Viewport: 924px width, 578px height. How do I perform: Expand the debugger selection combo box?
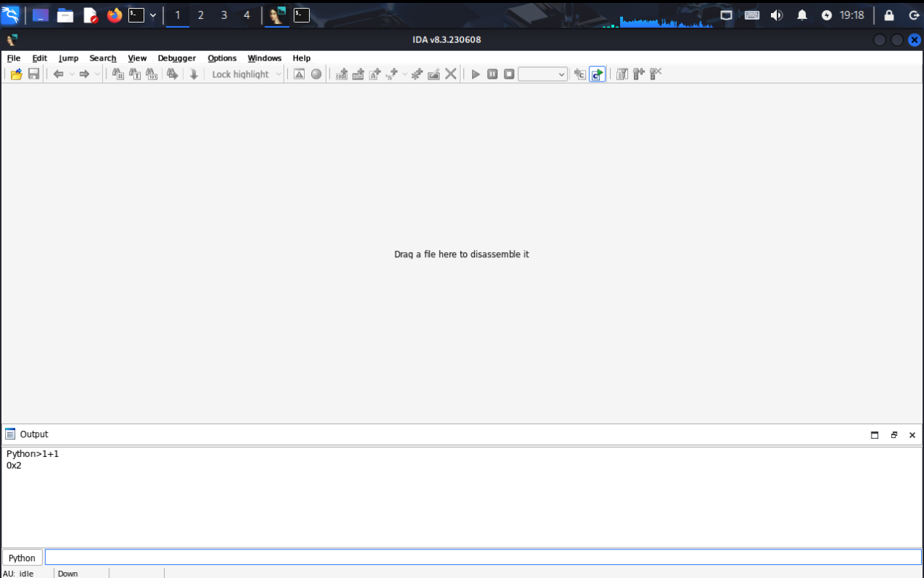[x=543, y=74]
